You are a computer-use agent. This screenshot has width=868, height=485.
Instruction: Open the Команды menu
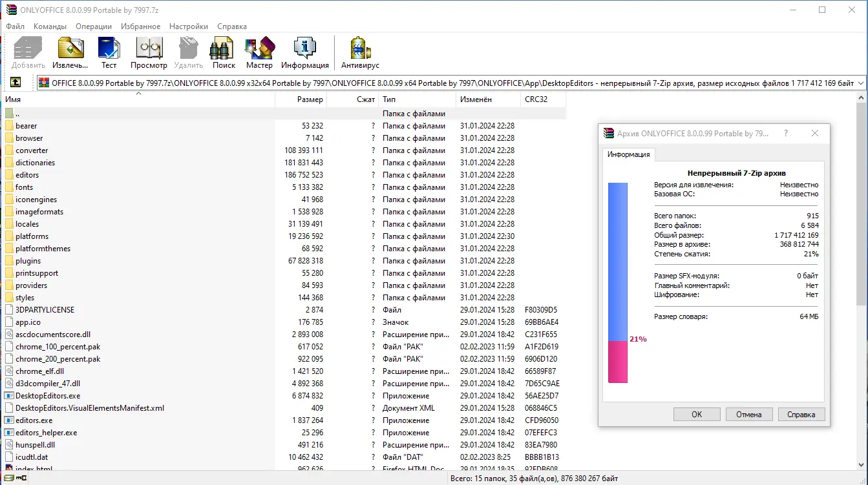coord(50,26)
